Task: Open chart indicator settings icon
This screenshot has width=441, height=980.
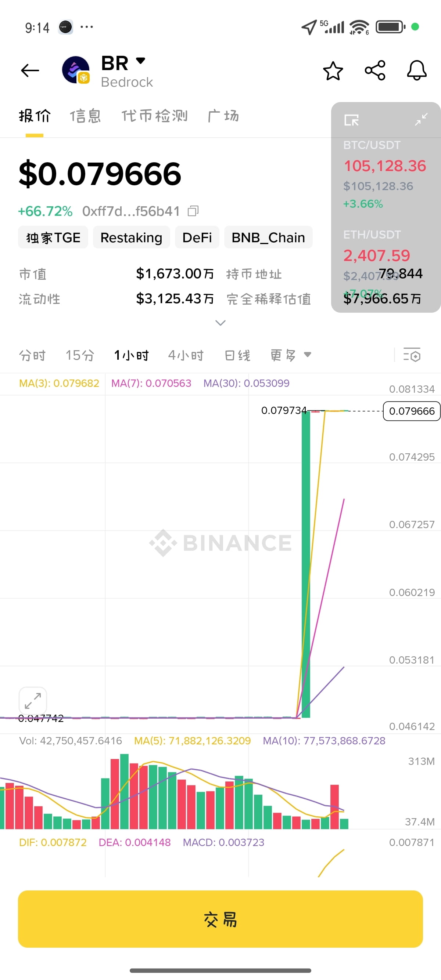Action: (x=412, y=355)
